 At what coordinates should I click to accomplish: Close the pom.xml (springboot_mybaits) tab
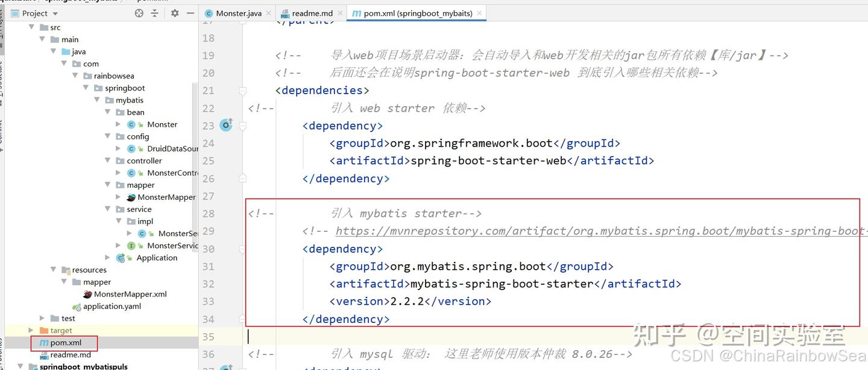coord(480,11)
